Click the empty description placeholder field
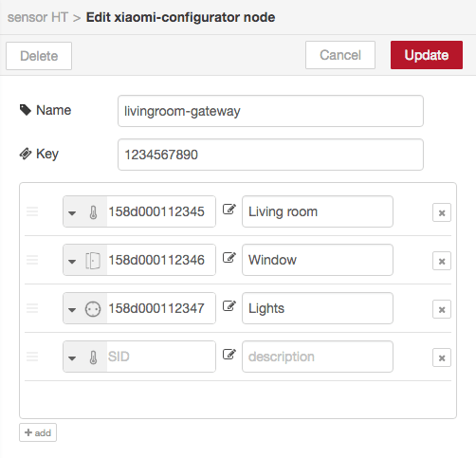The height and width of the screenshot is (458, 476). (318, 357)
